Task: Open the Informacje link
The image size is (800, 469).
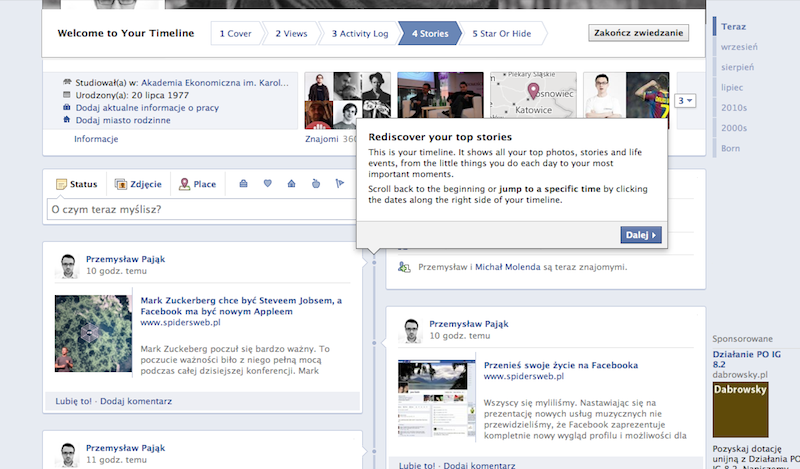Action: (x=96, y=139)
